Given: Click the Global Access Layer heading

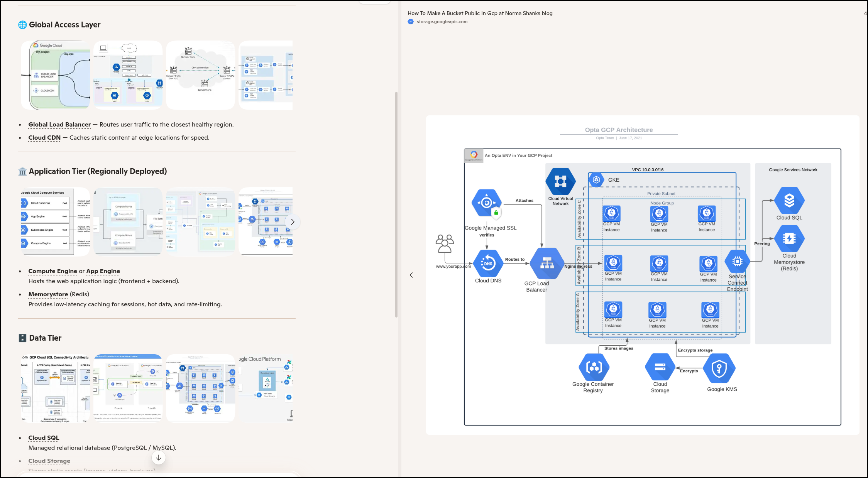Looking at the screenshot, I should click(x=65, y=25).
